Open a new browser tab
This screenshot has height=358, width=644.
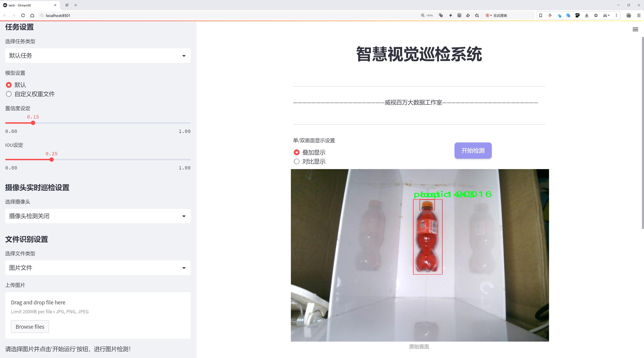[x=76, y=5]
